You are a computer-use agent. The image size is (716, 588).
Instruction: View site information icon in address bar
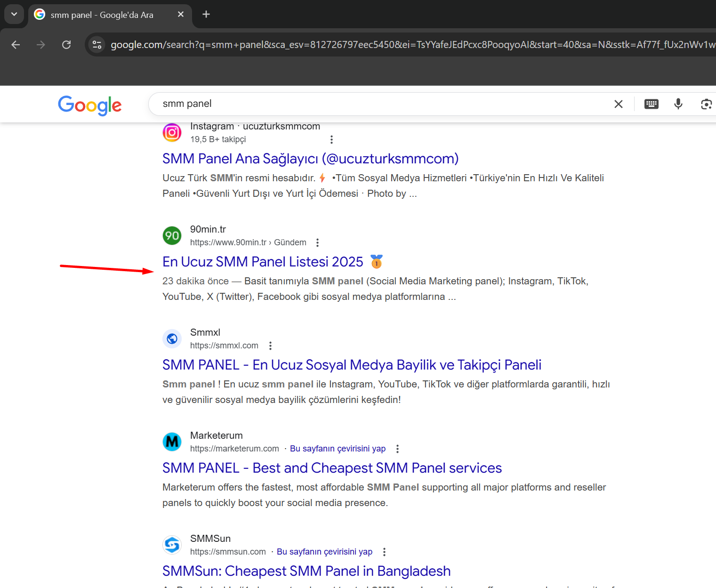[x=97, y=45]
